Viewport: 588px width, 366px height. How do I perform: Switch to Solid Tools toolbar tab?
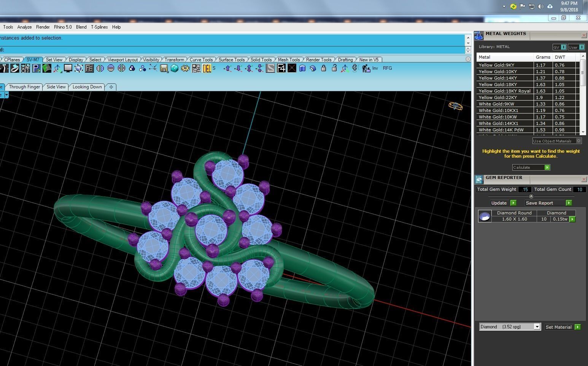pos(261,60)
